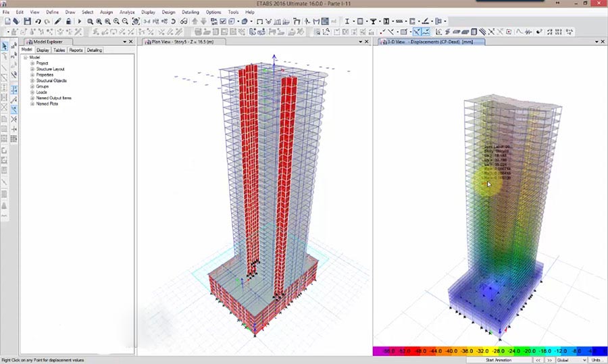Expand the Project tree node

[x=32, y=63]
